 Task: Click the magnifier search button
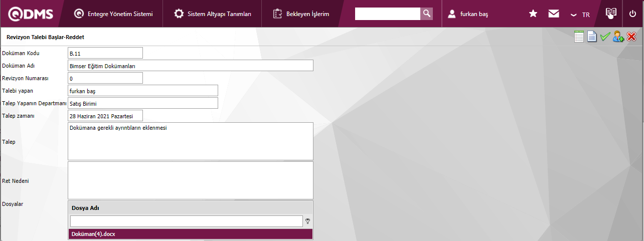coord(426,14)
